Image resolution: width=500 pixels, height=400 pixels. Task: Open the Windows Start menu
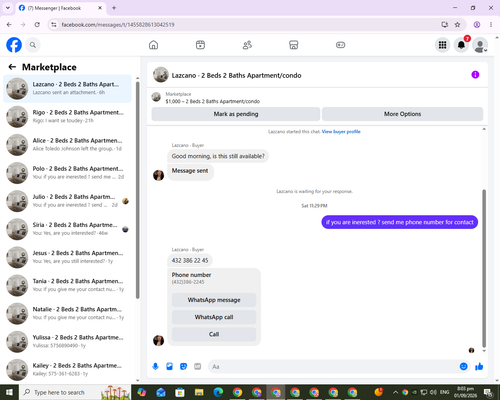click(9, 392)
